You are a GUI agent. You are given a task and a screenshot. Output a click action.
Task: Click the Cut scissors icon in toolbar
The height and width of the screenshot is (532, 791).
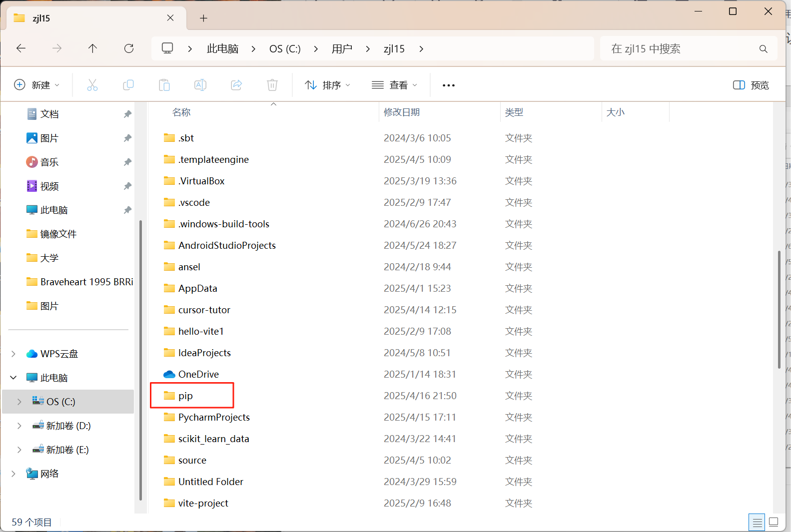click(92, 85)
